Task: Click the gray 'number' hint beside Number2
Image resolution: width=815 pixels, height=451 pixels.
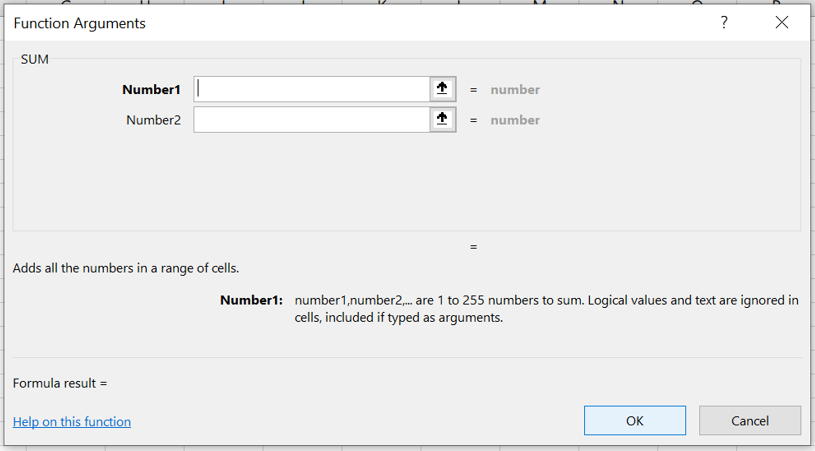Action: [515, 120]
